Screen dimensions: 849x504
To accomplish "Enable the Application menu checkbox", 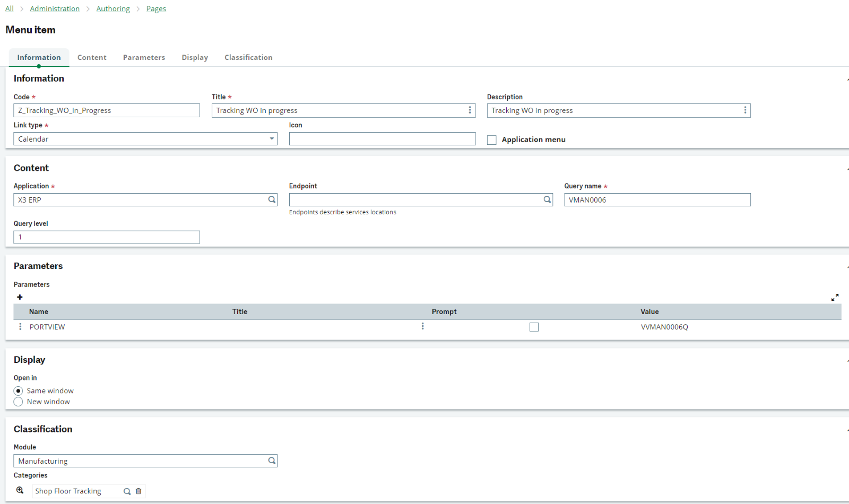I will click(492, 140).
